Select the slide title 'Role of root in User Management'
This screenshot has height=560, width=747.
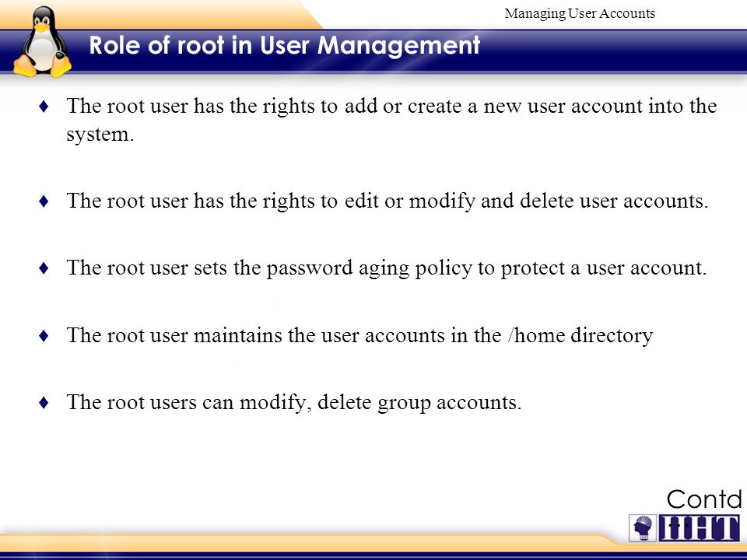pyautogui.click(x=285, y=46)
